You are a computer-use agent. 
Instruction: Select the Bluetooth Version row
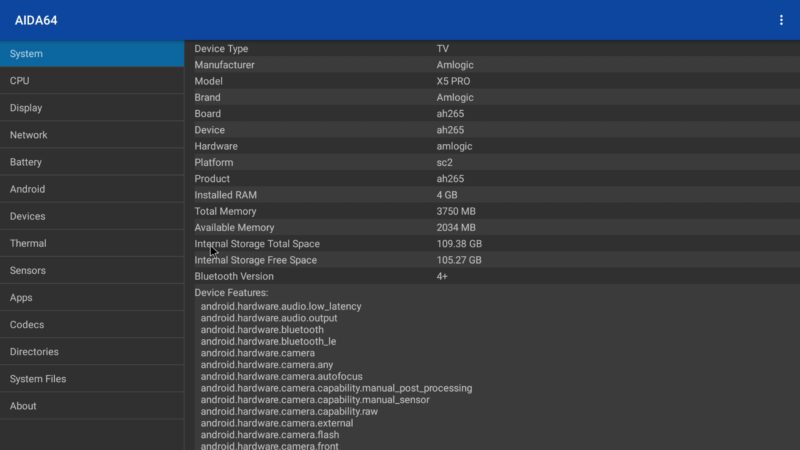(x=492, y=276)
